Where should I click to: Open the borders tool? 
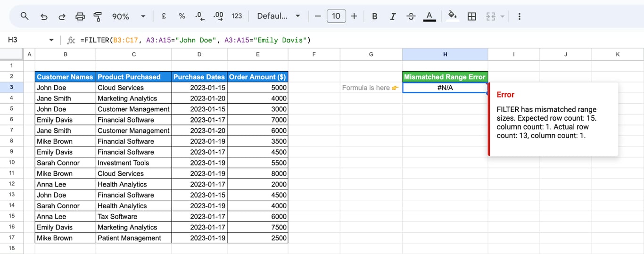[x=471, y=16]
